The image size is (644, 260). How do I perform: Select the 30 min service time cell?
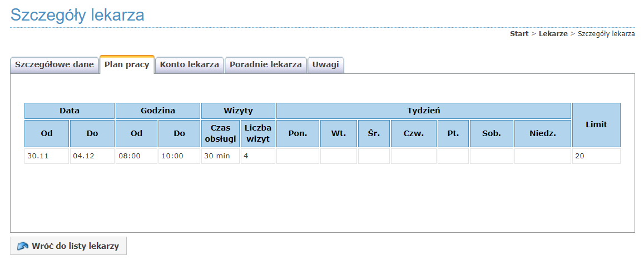(220, 156)
